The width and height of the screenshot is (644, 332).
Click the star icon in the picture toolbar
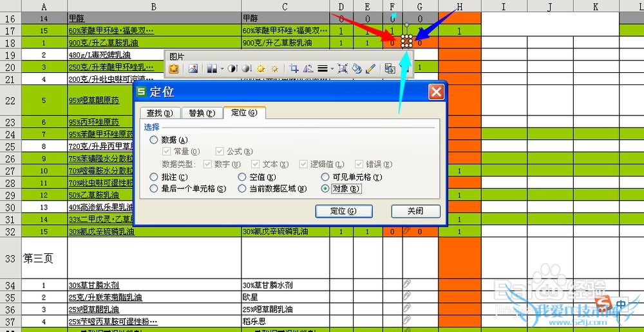[174, 68]
